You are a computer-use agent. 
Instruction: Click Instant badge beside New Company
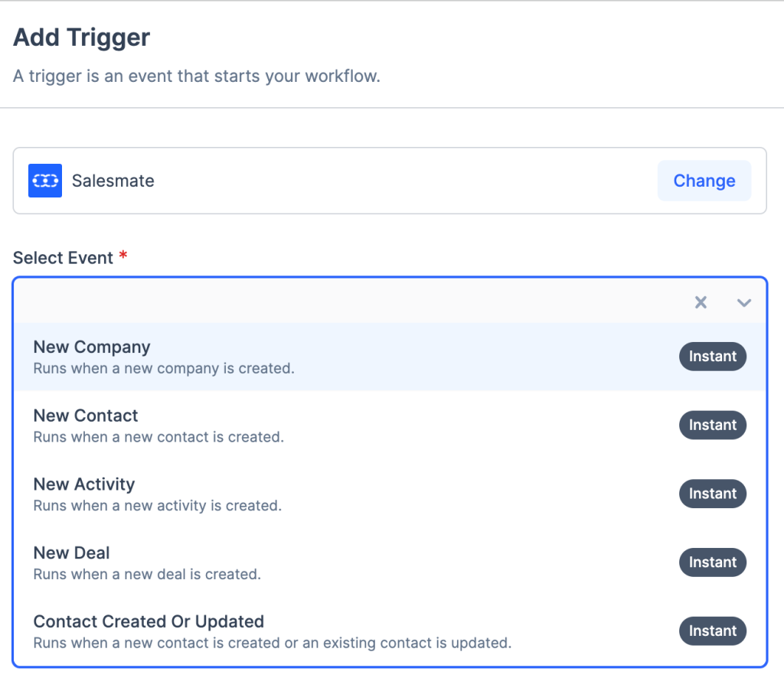point(712,357)
